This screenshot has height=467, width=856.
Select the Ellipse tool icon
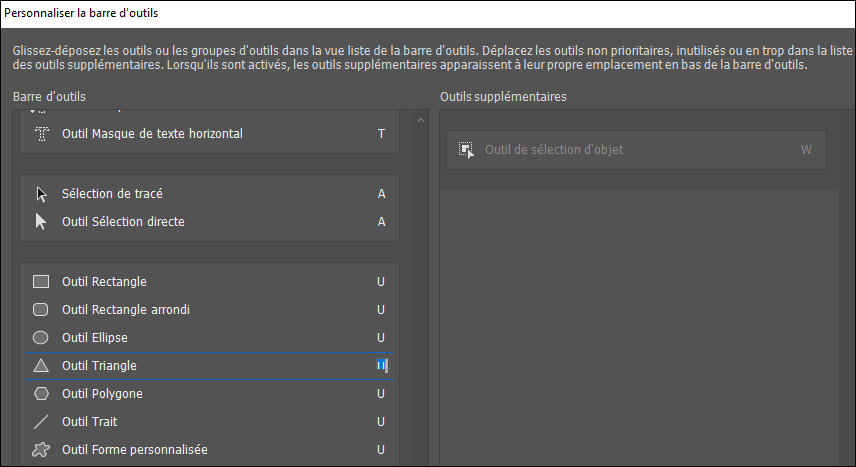click(x=41, y=338)
